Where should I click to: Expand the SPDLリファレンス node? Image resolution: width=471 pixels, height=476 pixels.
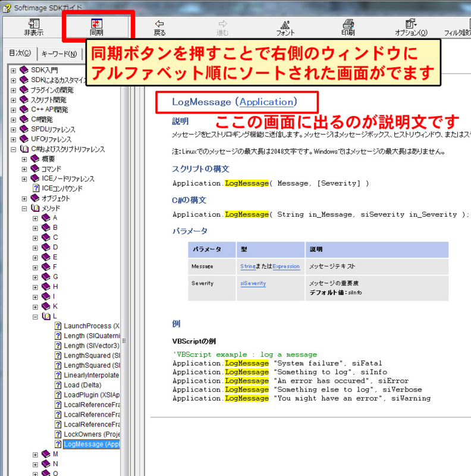(13, 130)
